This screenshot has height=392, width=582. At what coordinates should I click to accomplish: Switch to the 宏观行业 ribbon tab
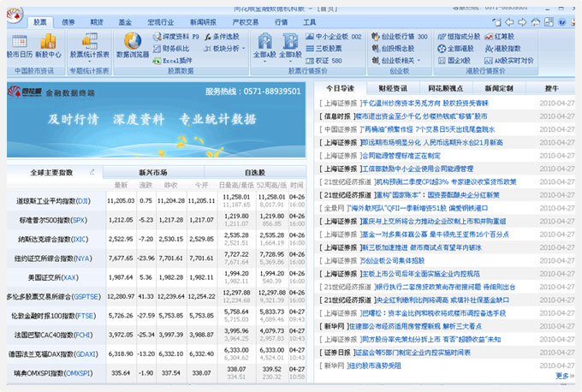(161, 22)
